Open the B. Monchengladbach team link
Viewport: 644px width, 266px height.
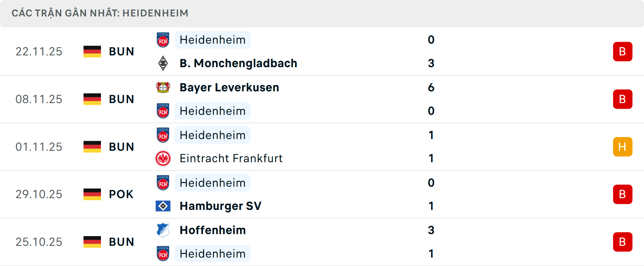click(238, 63)
